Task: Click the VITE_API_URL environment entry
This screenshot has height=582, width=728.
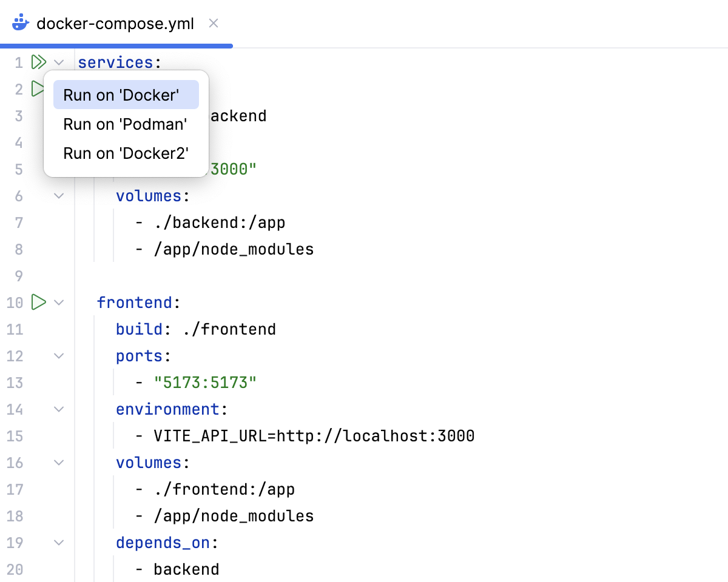Action: click(314, 436)
